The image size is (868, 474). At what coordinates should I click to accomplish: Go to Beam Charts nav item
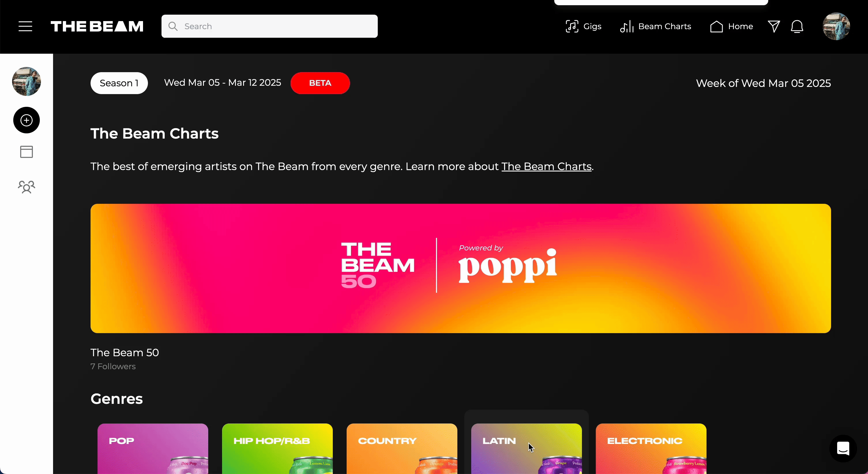click(x=655, y=26)
